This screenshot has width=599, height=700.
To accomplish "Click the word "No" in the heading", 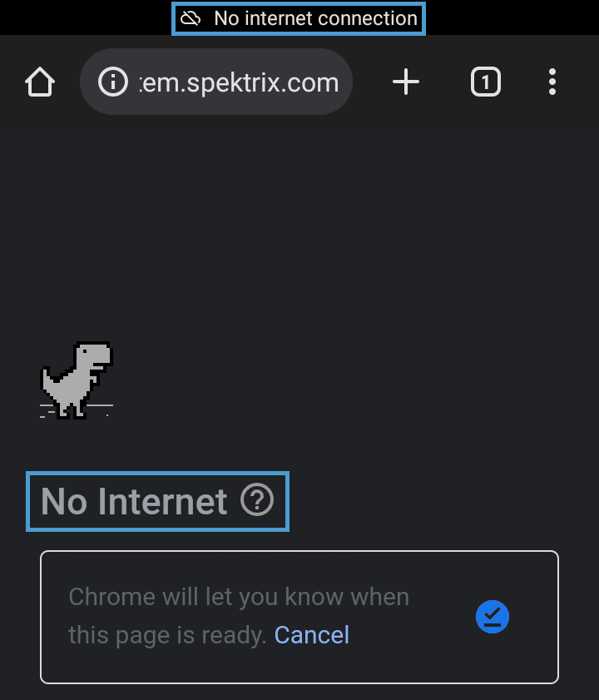I will [x=64, y=501].
